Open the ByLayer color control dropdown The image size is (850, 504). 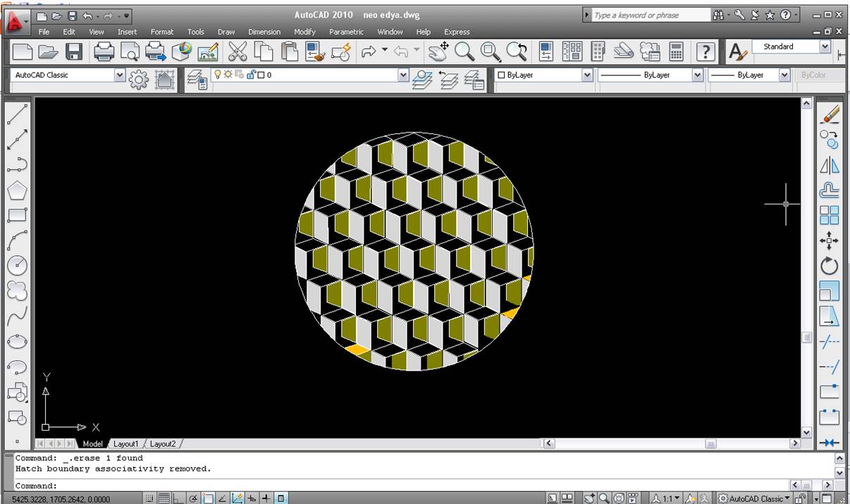(586, 75)
